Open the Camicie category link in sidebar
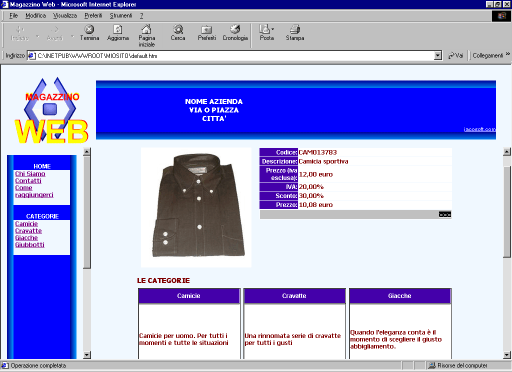 pos(26,224)
